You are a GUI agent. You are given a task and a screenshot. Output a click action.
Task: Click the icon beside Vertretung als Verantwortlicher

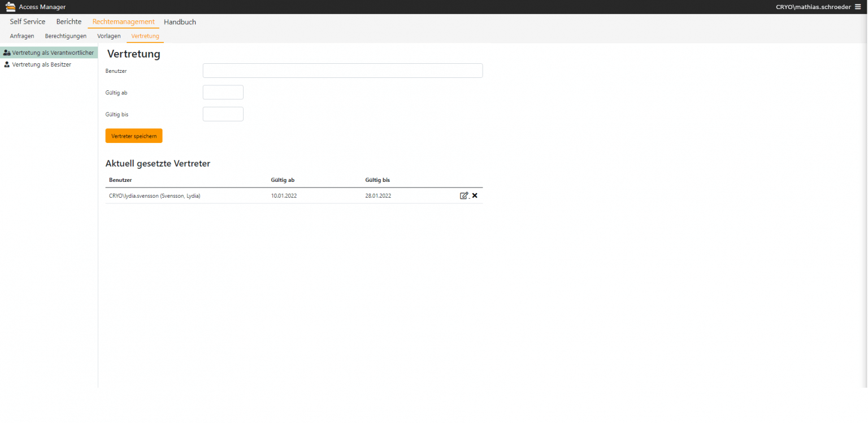coord(7,53)
